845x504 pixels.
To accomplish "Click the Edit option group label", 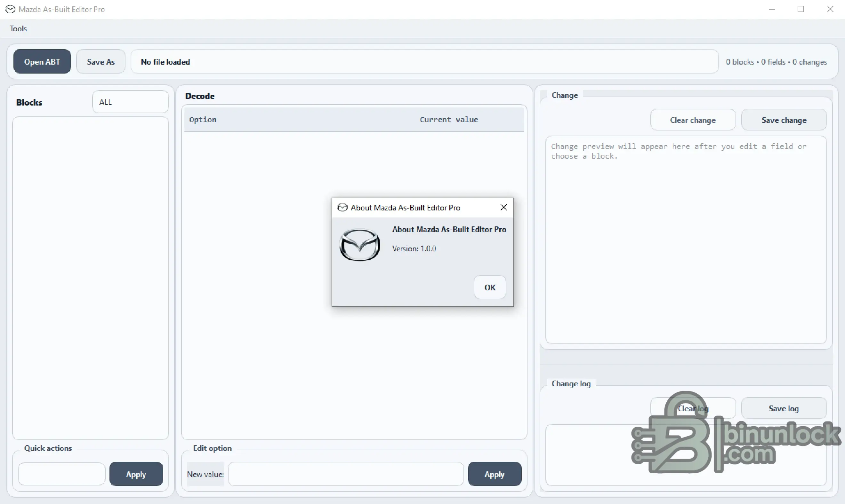I will (x=213, y=448).
